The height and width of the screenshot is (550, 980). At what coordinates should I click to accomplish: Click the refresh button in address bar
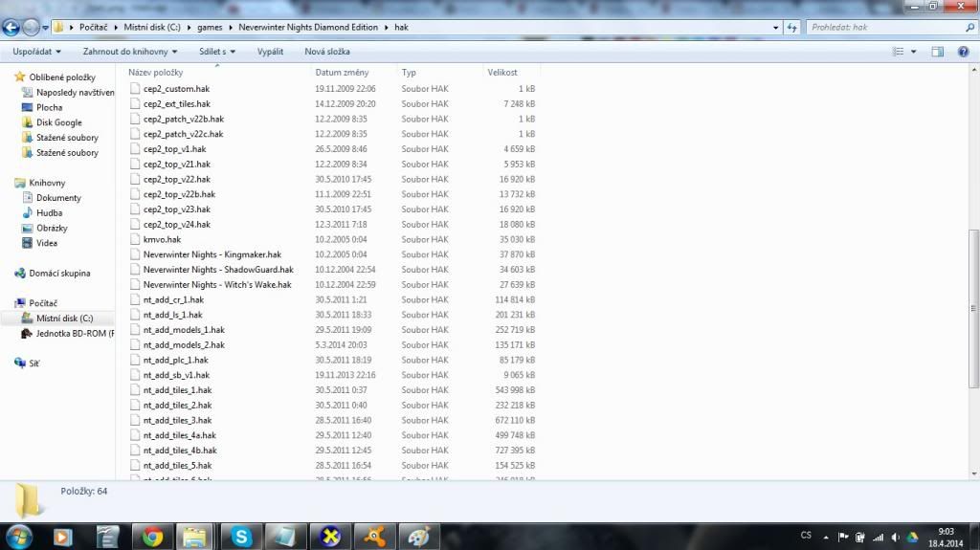click(791, 28)
